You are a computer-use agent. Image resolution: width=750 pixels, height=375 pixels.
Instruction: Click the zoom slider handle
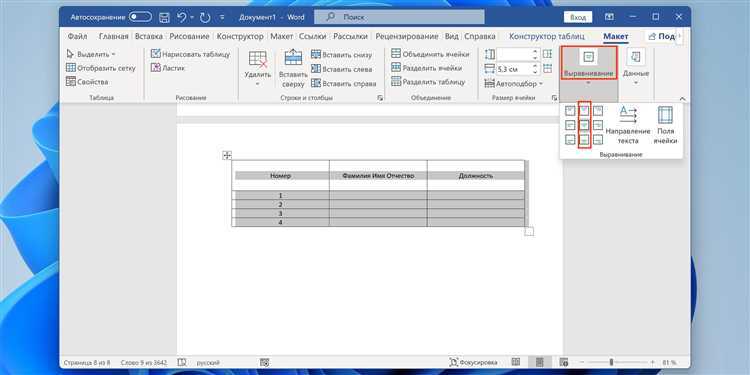pos(611,363)
